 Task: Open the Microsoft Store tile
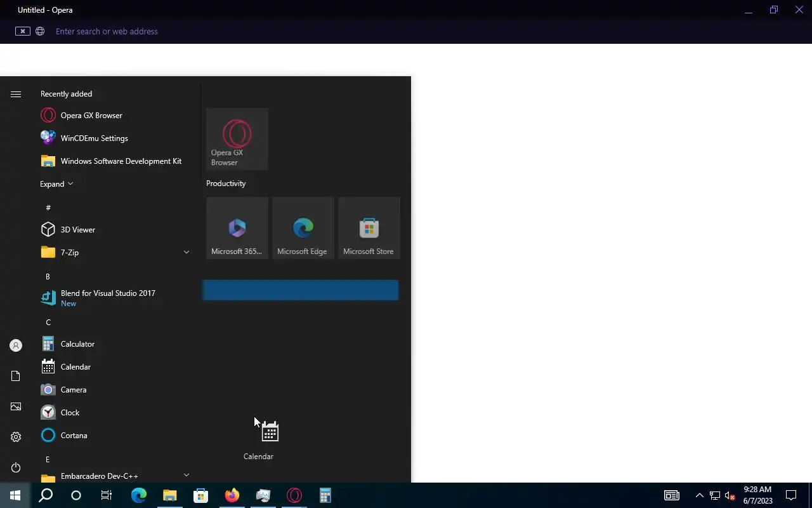click(369, 228)
